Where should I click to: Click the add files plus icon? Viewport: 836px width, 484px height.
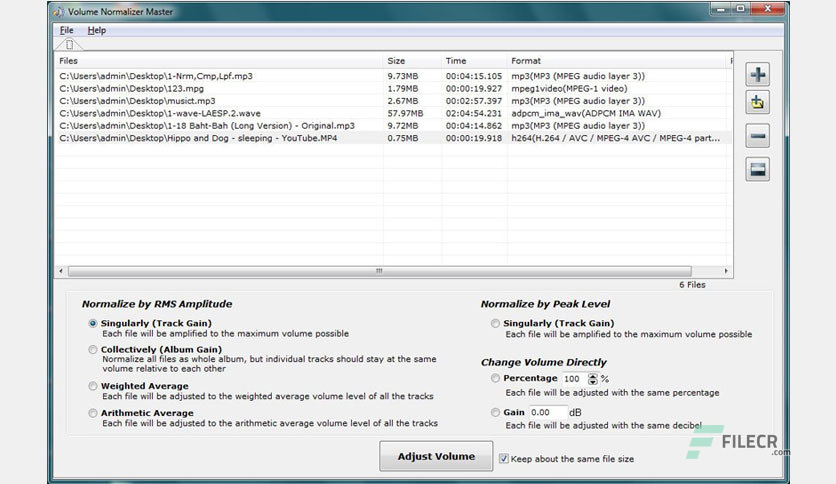(x=758, y=75)
